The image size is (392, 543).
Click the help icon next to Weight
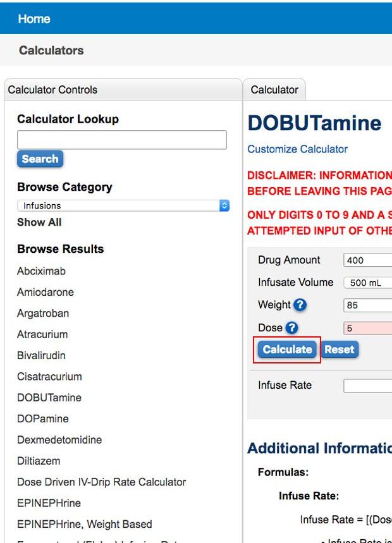pyautogui.click(x=300, y=305)
